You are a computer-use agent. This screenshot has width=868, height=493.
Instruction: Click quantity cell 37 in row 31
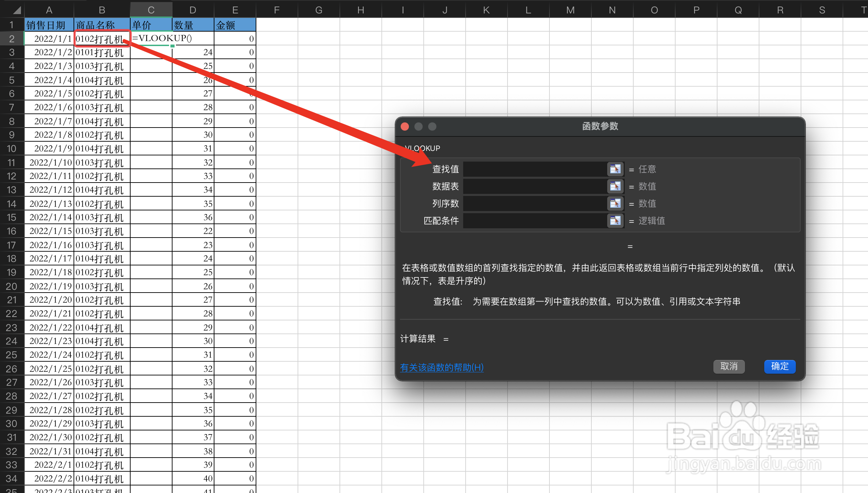pyautogui.click(x=193, y=437)
